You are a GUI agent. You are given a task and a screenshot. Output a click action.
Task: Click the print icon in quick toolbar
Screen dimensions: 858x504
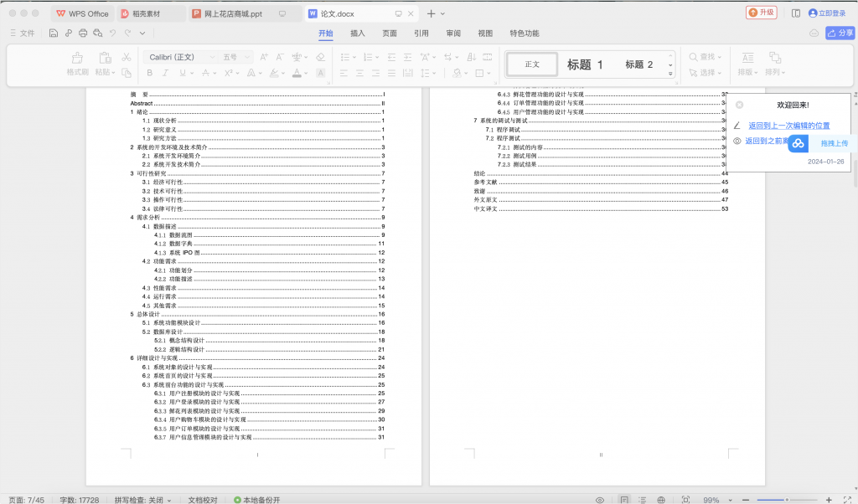click(x=83, y=33)
